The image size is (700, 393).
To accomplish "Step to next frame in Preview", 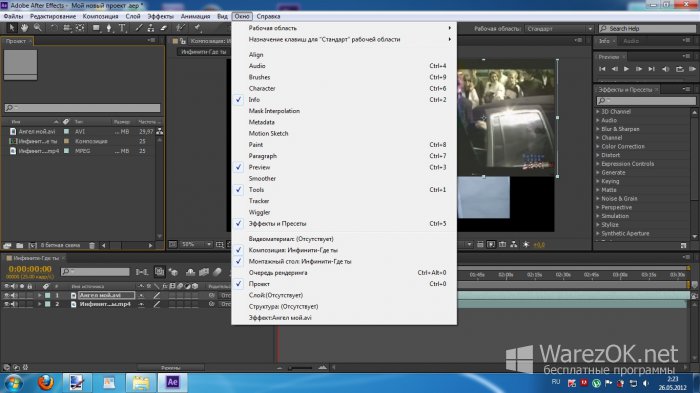I will pyautogui.click(x=639, y=69).
